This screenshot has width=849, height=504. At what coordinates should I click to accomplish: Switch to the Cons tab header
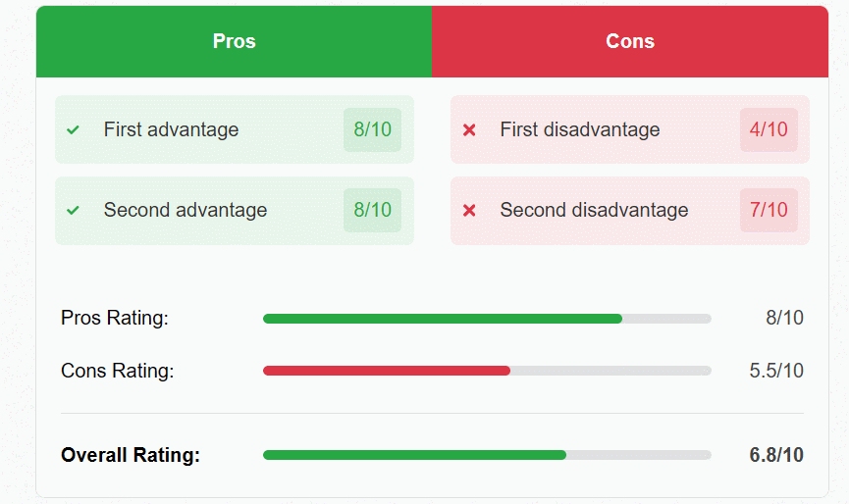tap(630, 41)
